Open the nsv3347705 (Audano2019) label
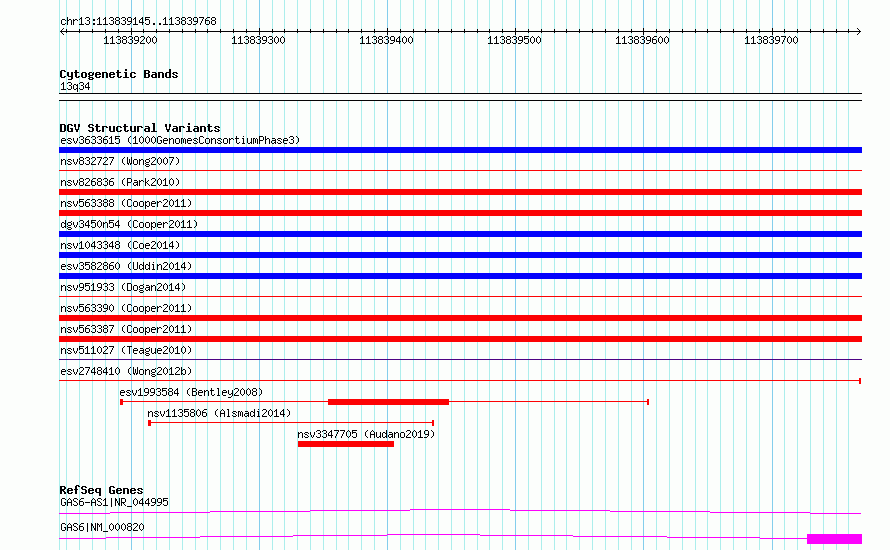 pos(366,434)
